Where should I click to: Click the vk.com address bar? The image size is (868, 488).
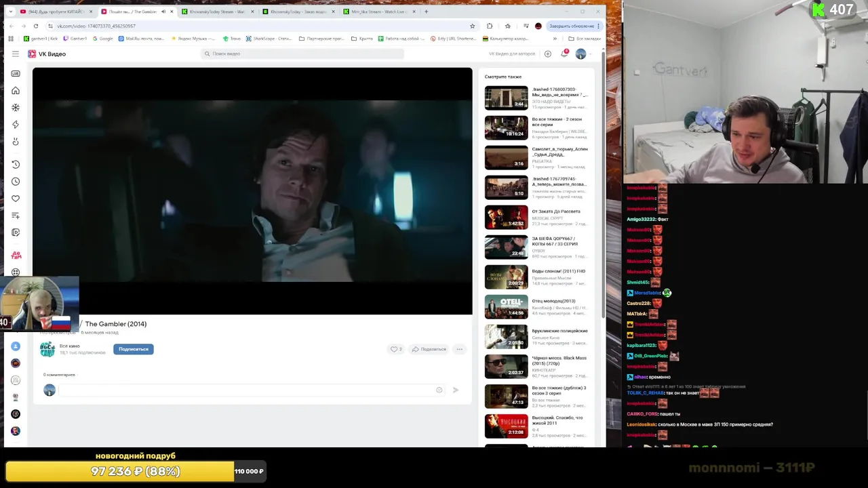[261, 26]
